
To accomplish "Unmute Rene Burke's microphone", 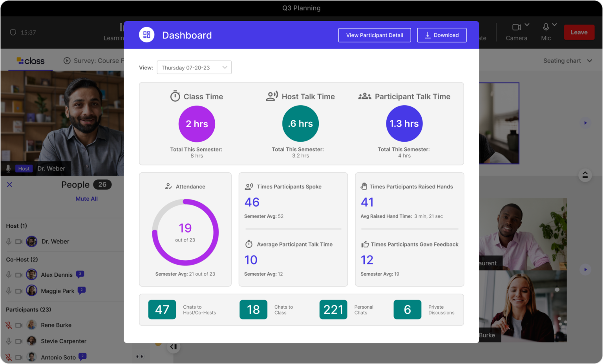I will [x=9, y=325].
